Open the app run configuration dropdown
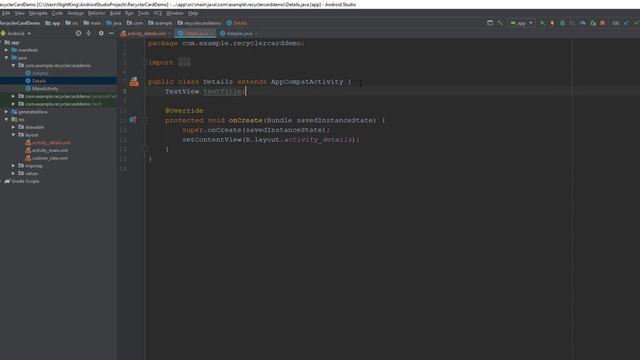 click(x=522, y=23)
